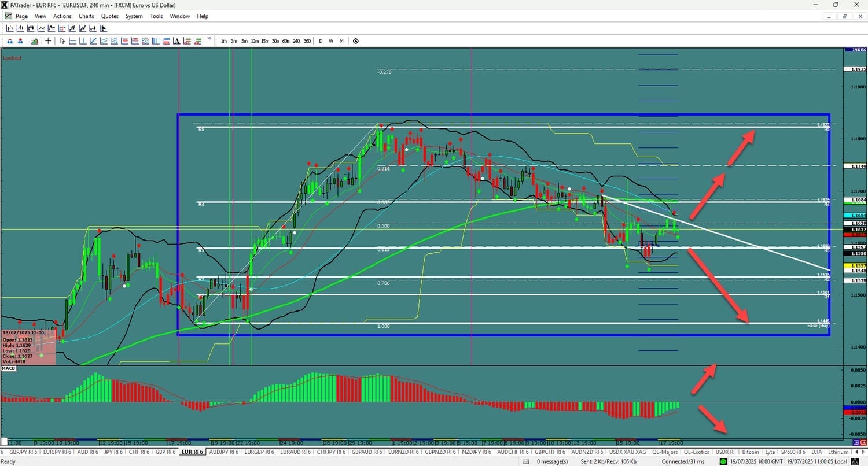Image resolution: width=868 pixels, height=466 pixels.
Task: Set the timeframe to 5m
Action: (244, 41)
